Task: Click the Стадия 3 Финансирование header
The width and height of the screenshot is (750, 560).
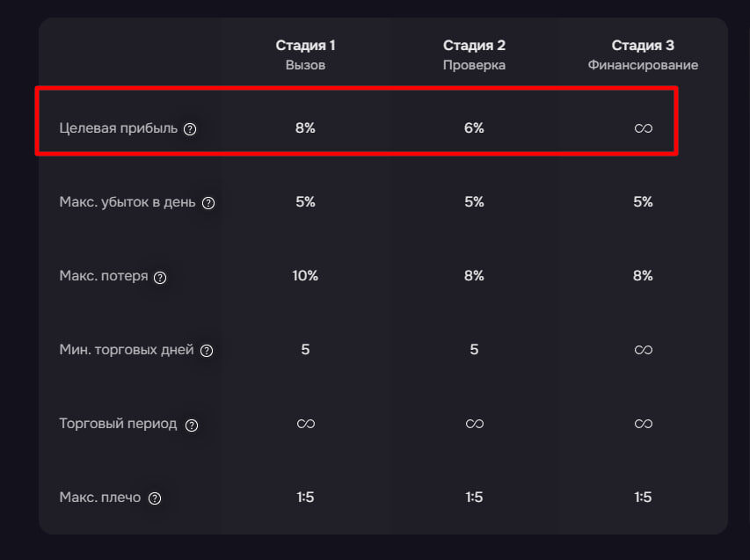Action: coord(643,55)
